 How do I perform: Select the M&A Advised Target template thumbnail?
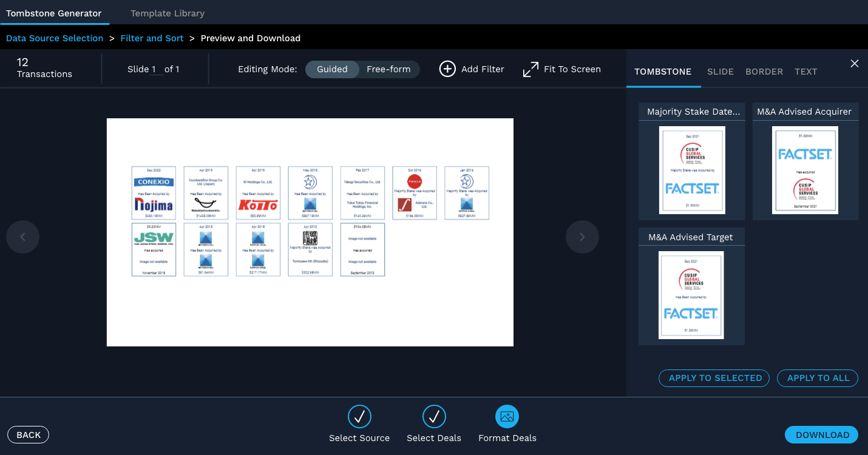click(x=691, y=295)
